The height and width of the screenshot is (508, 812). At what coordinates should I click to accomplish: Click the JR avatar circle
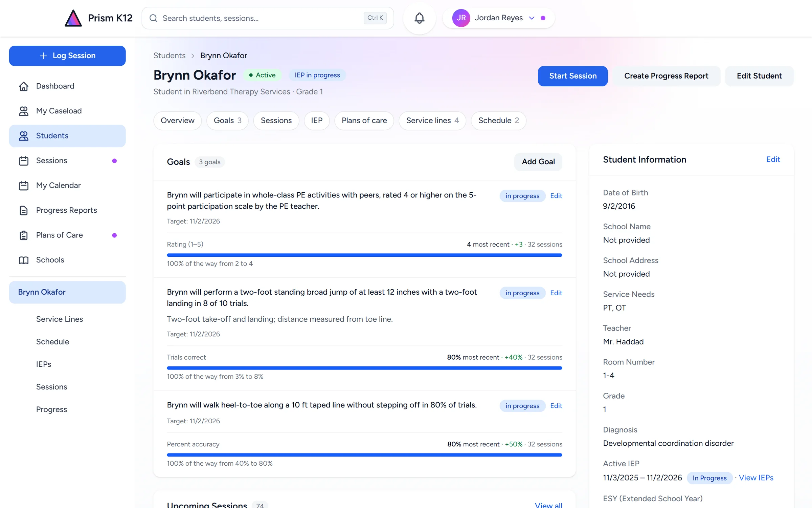click(461, 18)
